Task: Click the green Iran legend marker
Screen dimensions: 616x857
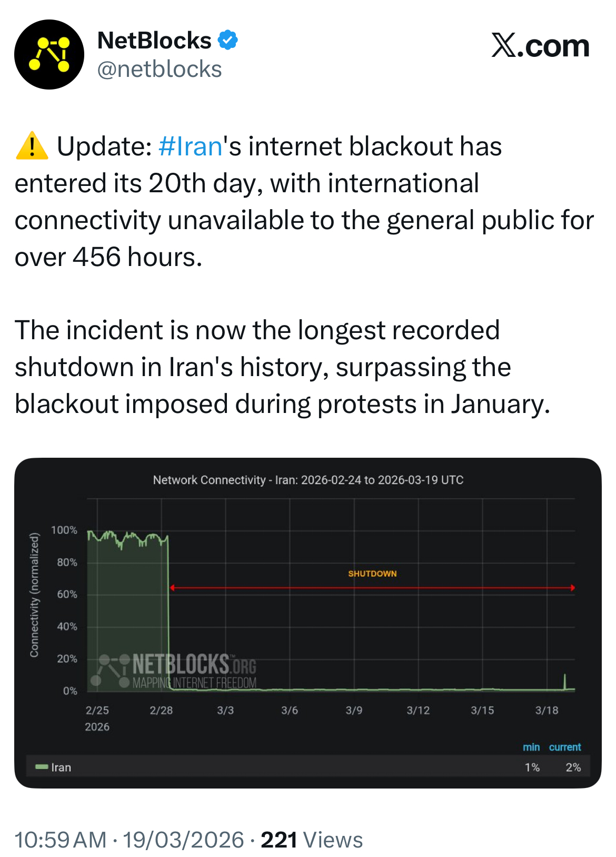Action: pyautogui.click(x=42, y=767)
